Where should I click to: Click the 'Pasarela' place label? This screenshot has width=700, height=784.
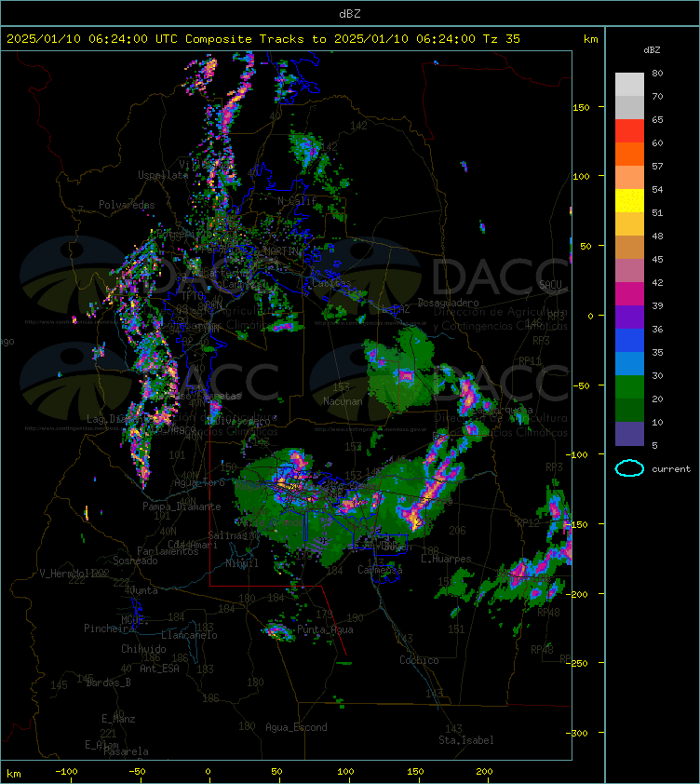(x=126, y=751)
